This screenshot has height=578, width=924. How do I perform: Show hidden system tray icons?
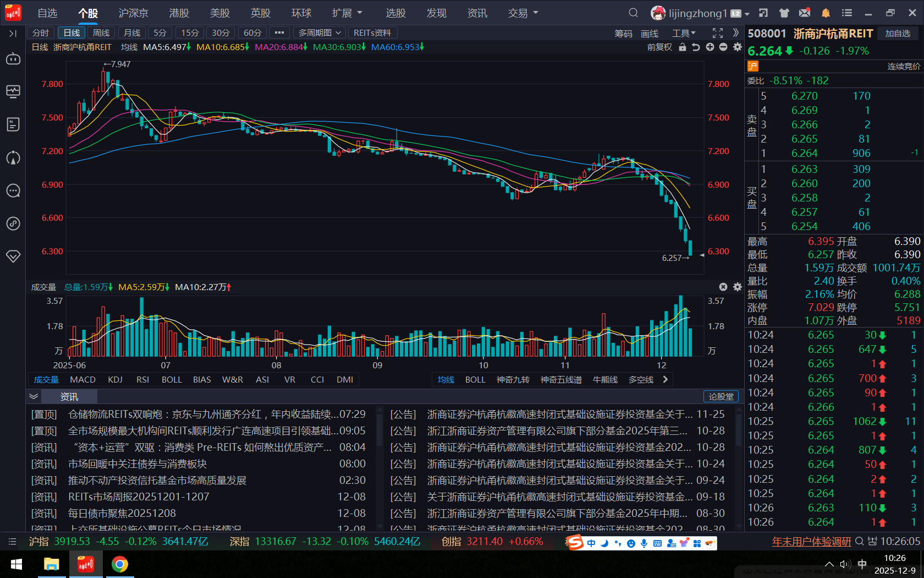[x=829, y=564]
